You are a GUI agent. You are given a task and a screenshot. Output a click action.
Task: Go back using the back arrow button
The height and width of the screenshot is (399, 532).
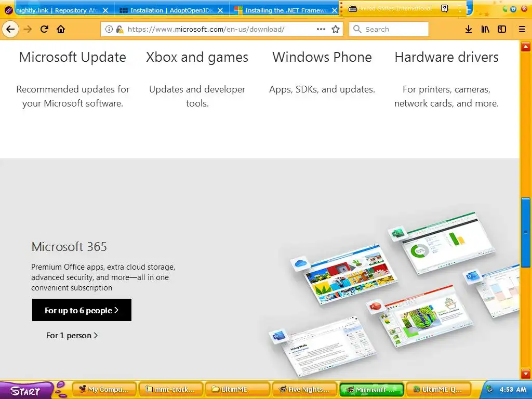tap(10, 29)
